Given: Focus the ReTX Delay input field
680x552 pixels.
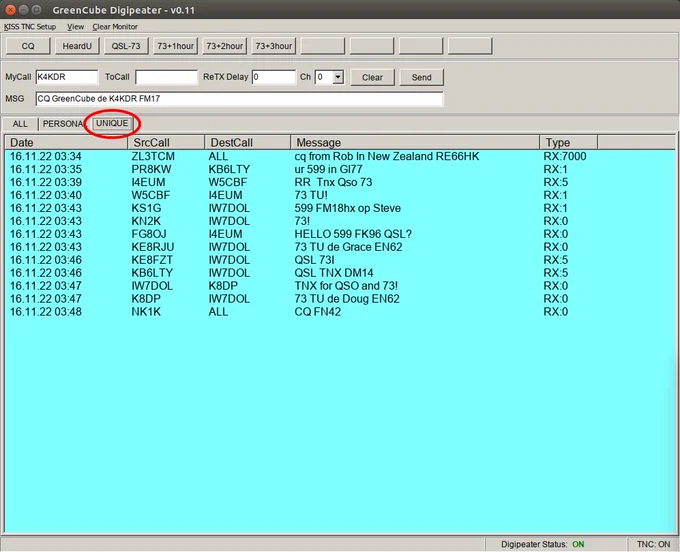Looking at the screenshot, I should tap(274, 77).
